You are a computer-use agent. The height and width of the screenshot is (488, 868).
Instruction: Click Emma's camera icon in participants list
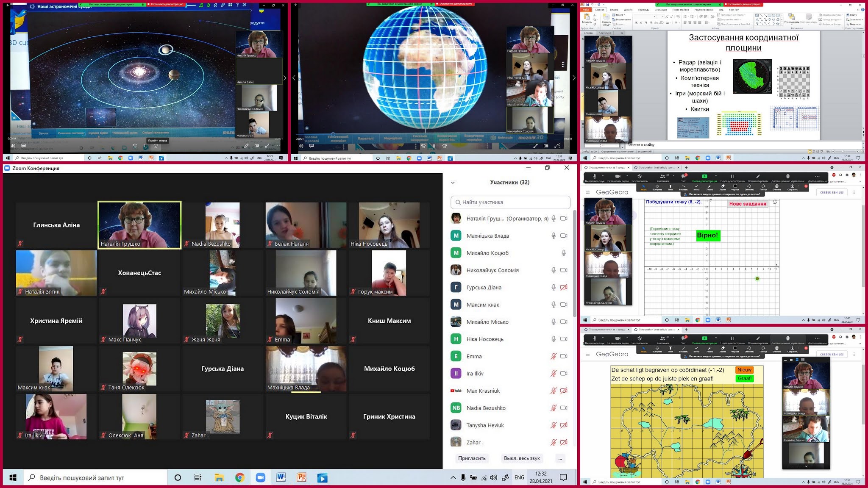pos(564,356)
